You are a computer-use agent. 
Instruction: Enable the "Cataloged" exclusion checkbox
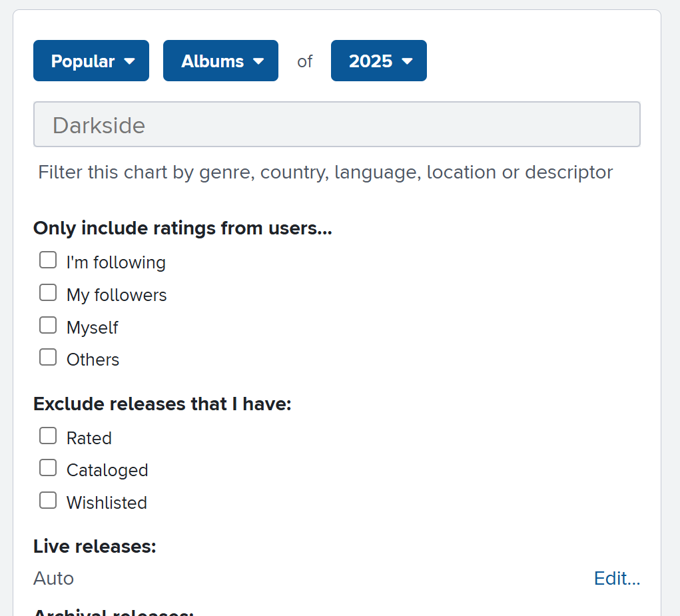[48, 467]
